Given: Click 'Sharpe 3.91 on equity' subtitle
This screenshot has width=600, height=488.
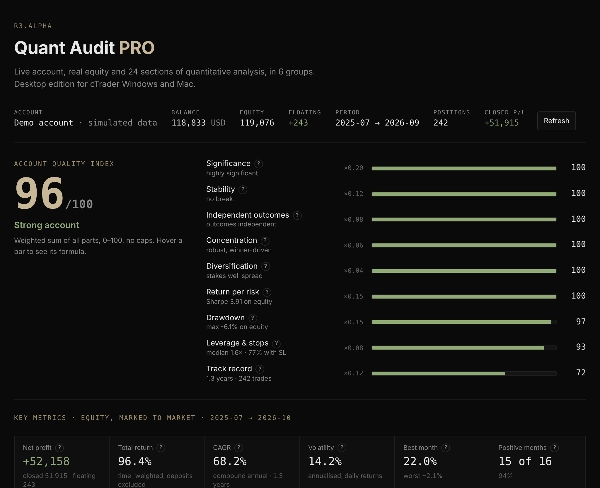Looking at the screenshot, I should pyautogui.click(x=239, y=302).
